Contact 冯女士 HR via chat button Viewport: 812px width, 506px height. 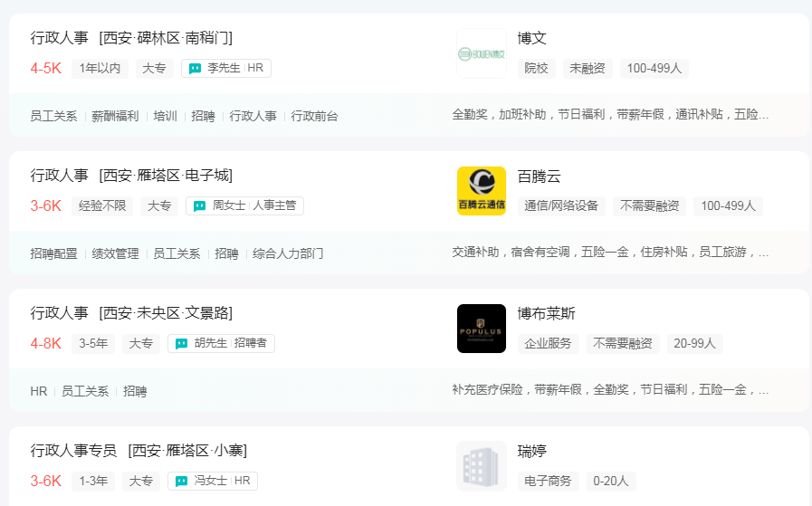[x=213, y=482]
